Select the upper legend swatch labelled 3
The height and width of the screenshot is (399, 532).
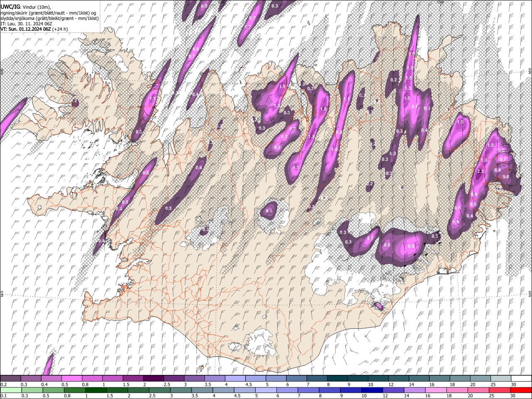click(194, 379)
